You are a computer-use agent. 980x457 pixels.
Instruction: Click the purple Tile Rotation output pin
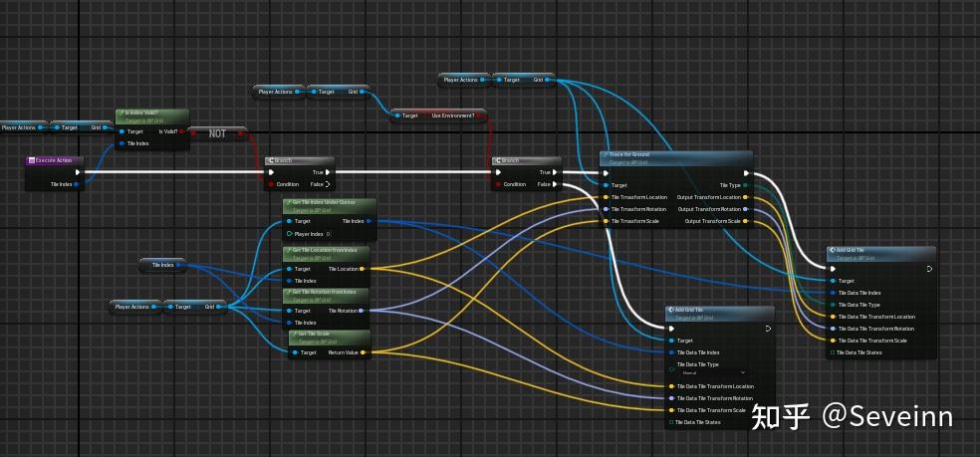coord(363,311)
